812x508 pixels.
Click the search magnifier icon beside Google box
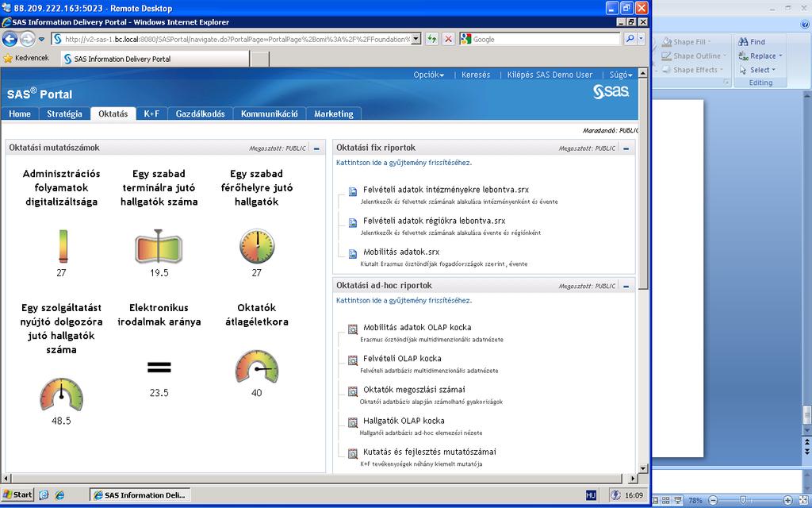point(630,39)
